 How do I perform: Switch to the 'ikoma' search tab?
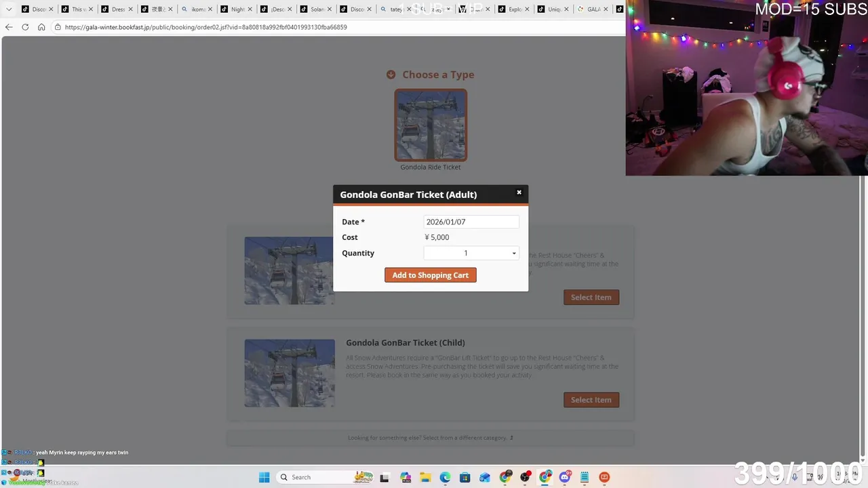click(195, 9)
